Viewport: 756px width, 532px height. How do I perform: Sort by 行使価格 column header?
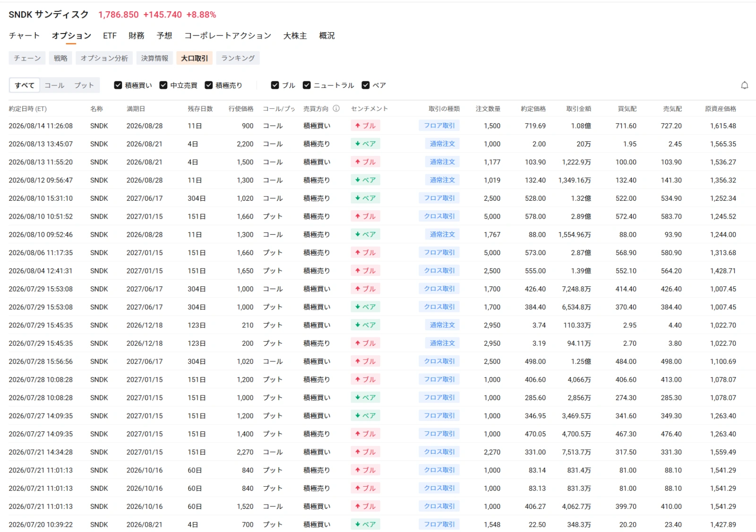(x=241, y=109)
